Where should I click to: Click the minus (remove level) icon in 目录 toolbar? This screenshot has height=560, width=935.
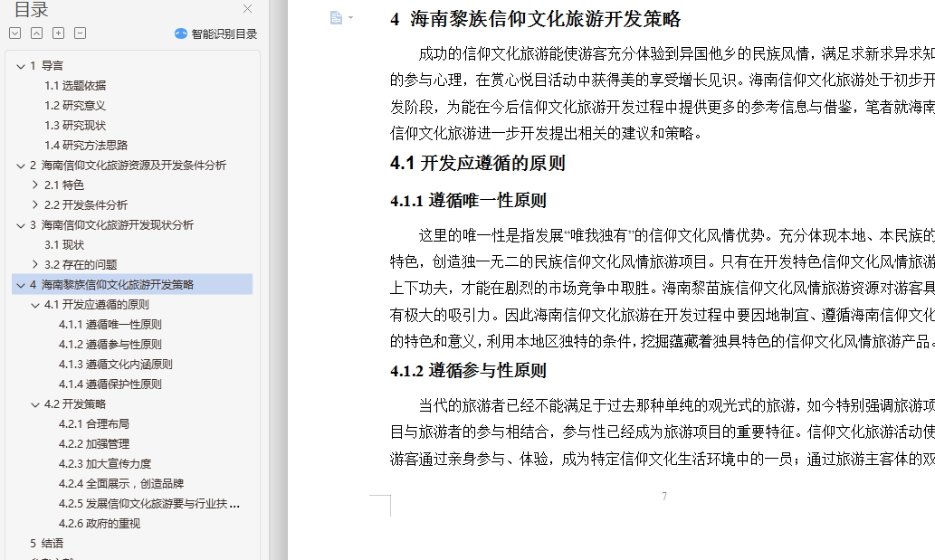pos(80,33)
